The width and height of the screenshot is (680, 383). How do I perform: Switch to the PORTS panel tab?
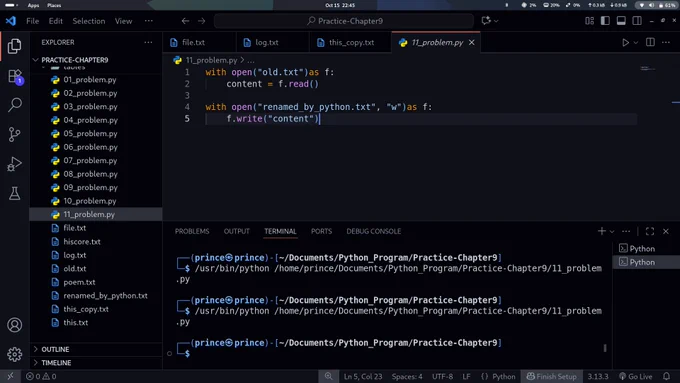click(321, 231)
